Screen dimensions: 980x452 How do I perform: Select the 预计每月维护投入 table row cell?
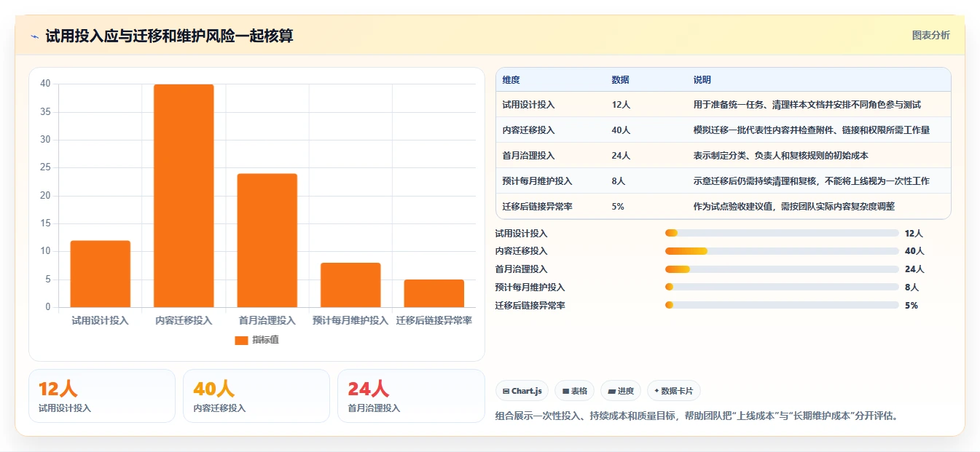point(537,181)
